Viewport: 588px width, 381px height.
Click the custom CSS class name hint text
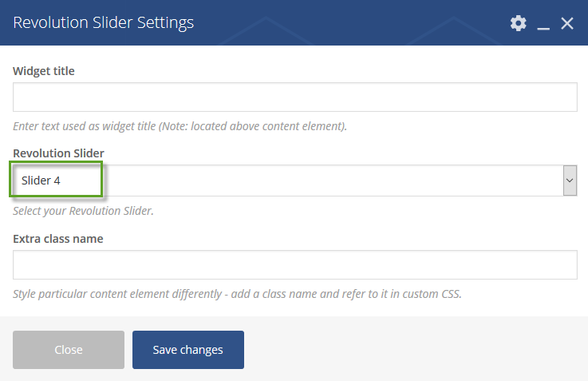[237, 294]
